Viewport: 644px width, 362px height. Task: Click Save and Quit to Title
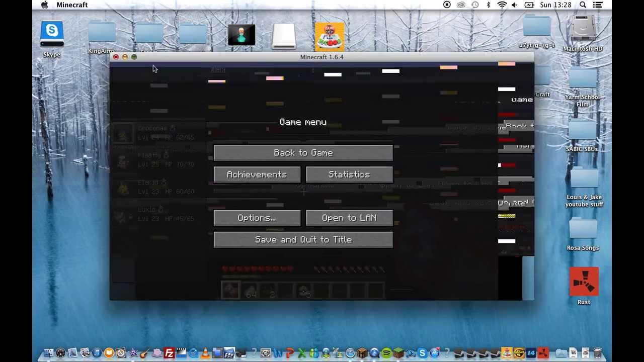click(x=303, y=240)
